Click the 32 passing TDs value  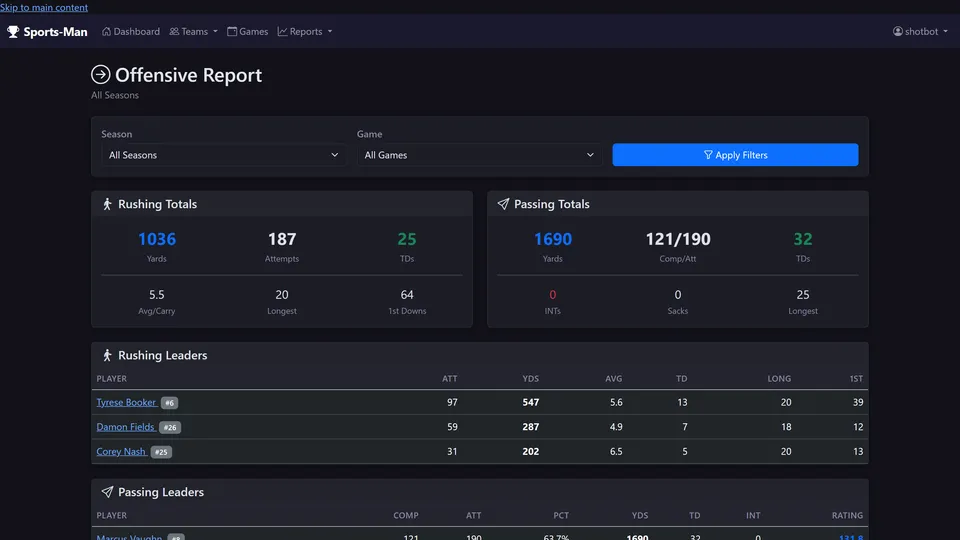click(803, 239)
